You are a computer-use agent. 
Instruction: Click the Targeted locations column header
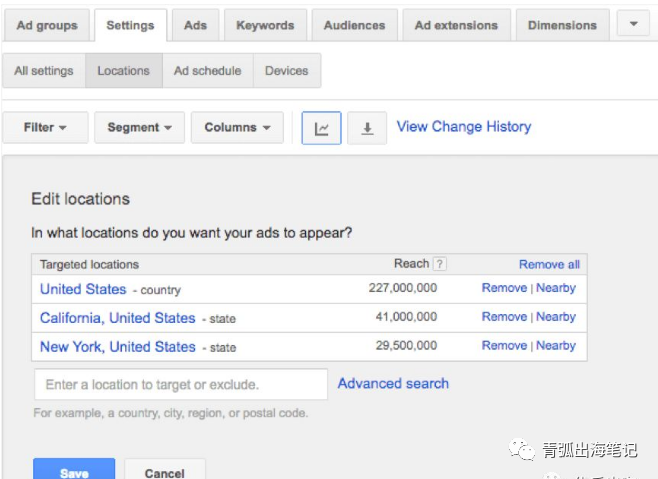(89, 264)
